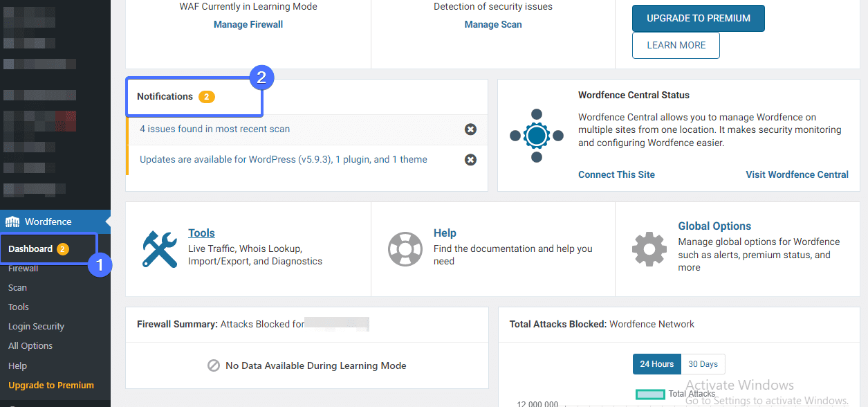
Task: Open the Wordfence sidebar menu
Action: point(55,221)
